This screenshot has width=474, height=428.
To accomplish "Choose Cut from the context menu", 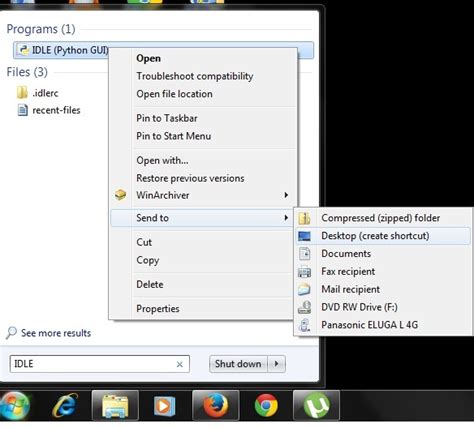I will pos(144,242).
